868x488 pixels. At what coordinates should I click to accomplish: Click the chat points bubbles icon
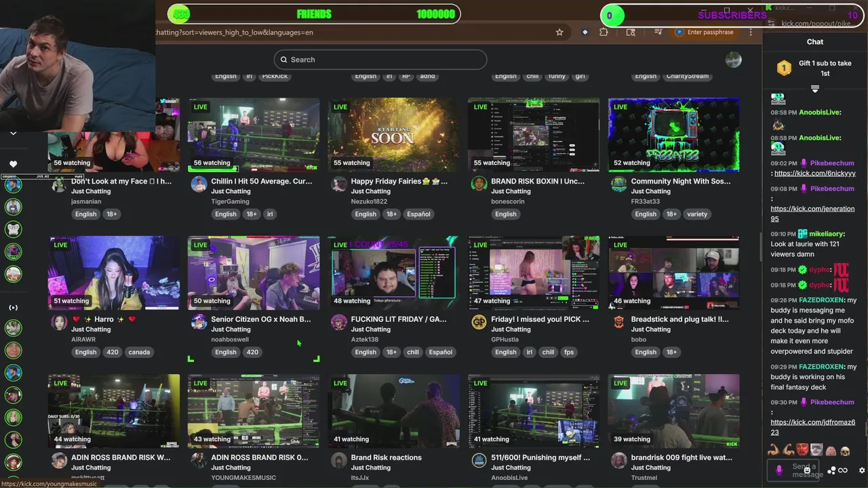[831, 470]
